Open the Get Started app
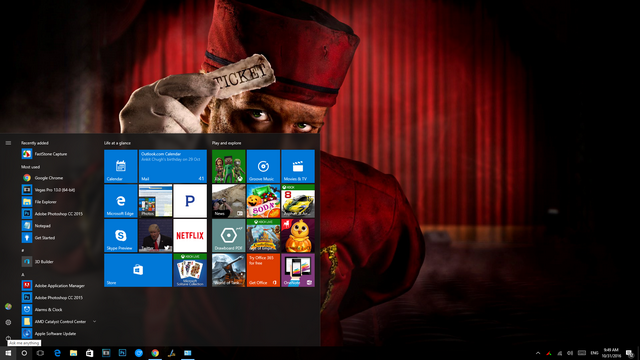640x360 pixels. click(59, 238)
